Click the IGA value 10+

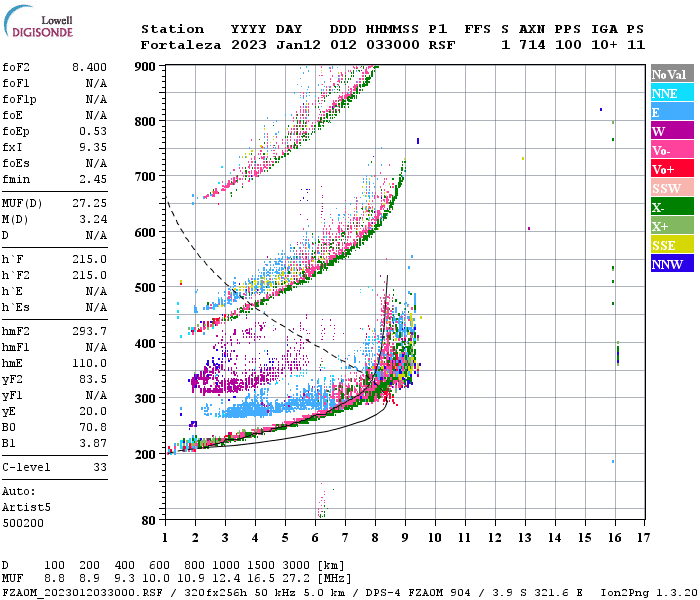[x=604, y=45]
